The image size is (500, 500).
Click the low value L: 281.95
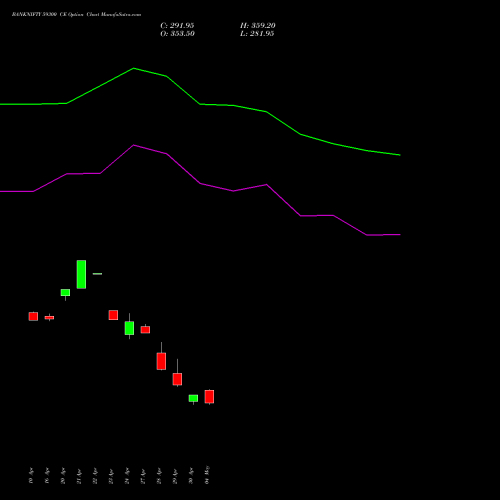(x=257, y=34)
